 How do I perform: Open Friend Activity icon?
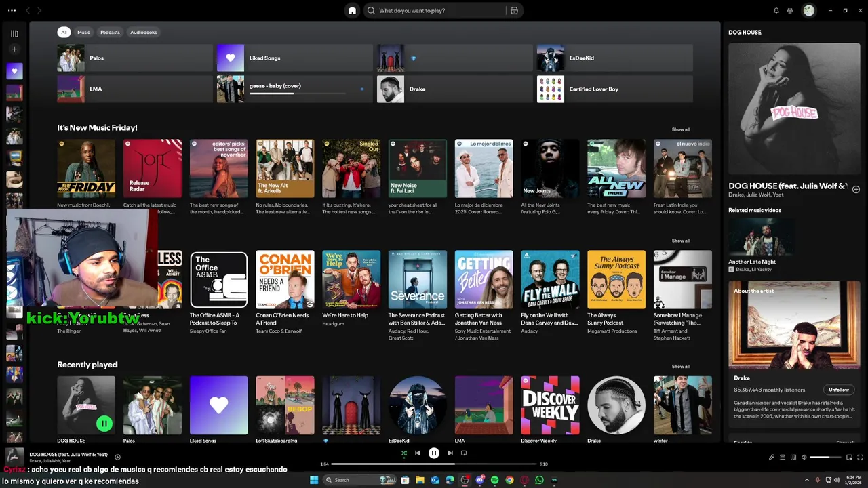pyautogui.click(x=790, y=10)
